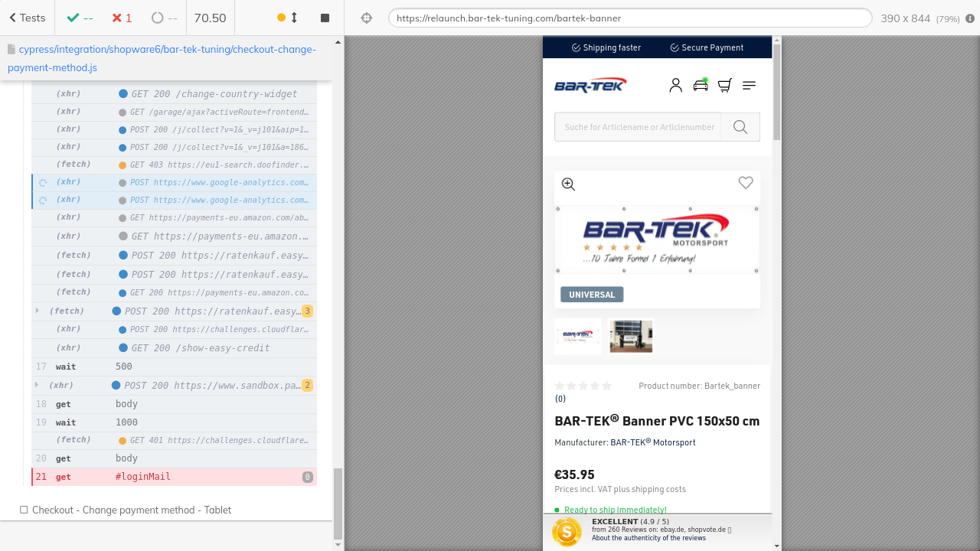This screenshot has height=551, width=980.
Task: Expand the grouped ratenkauf fetch entry
Action: 38,311
